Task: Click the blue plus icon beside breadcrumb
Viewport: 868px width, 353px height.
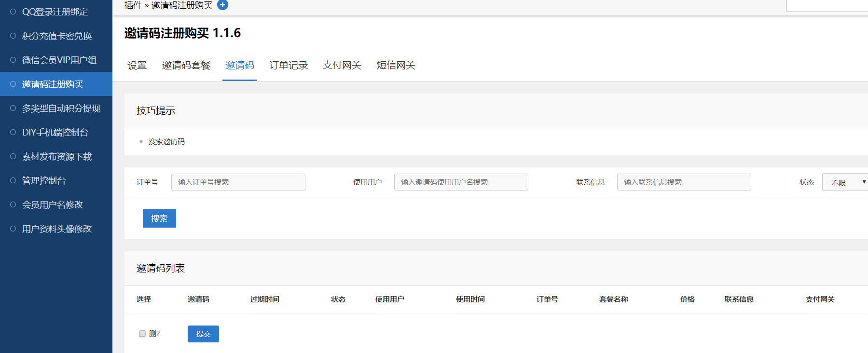Action: (222, 5)
